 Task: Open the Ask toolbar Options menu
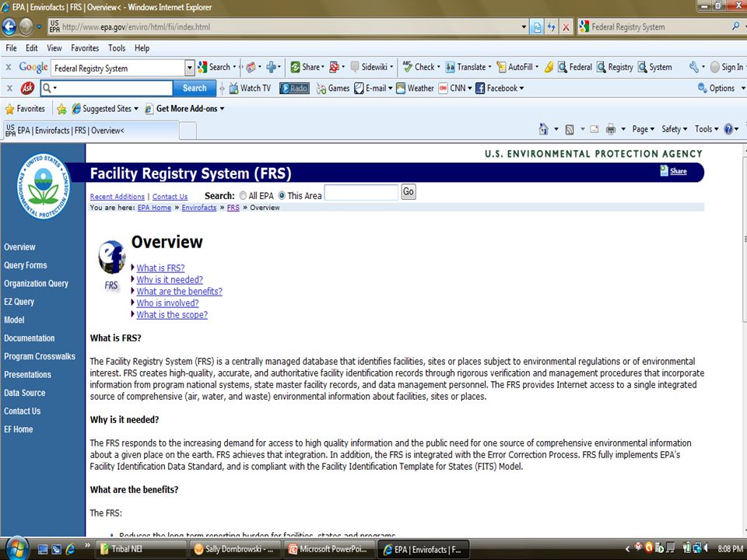pos(721,88)
